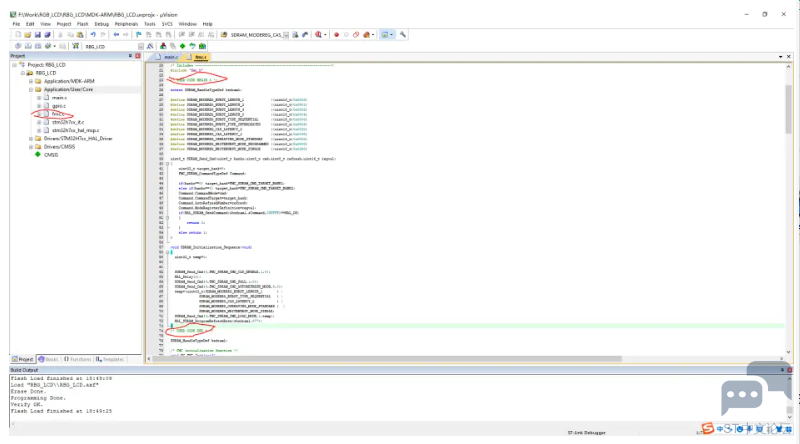Open debug session dropdown arrow
Screen dimensions: 800x444
pyautogui.click(x=325, y=35)
